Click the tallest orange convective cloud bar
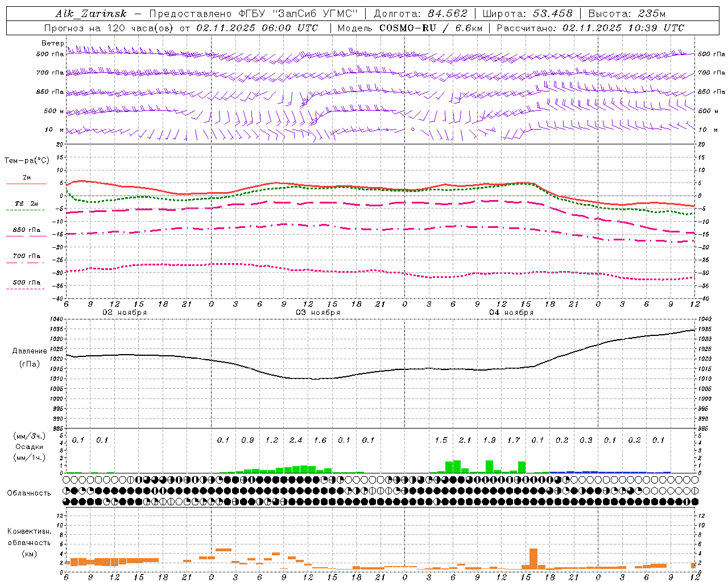Image resolution: width=728 pixels, height=582 pixels. 533,559
